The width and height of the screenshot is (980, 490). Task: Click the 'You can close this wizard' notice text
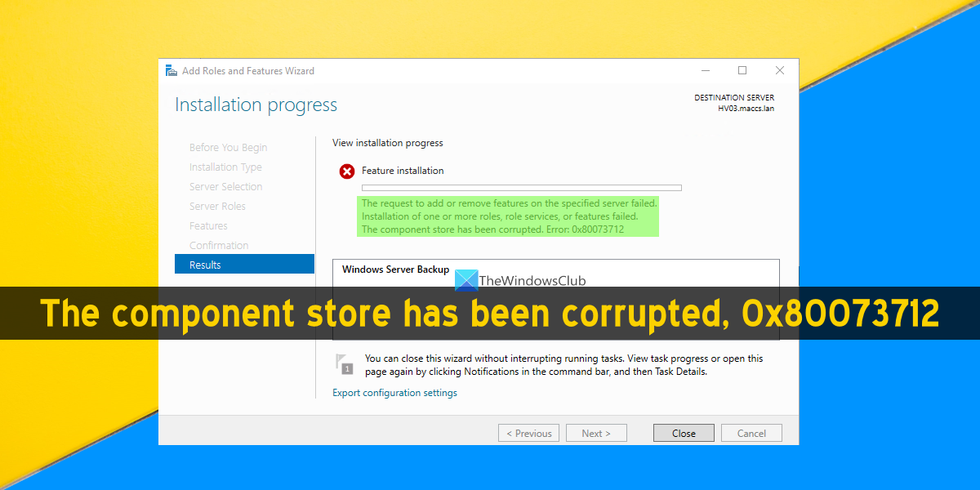[564, 365]
